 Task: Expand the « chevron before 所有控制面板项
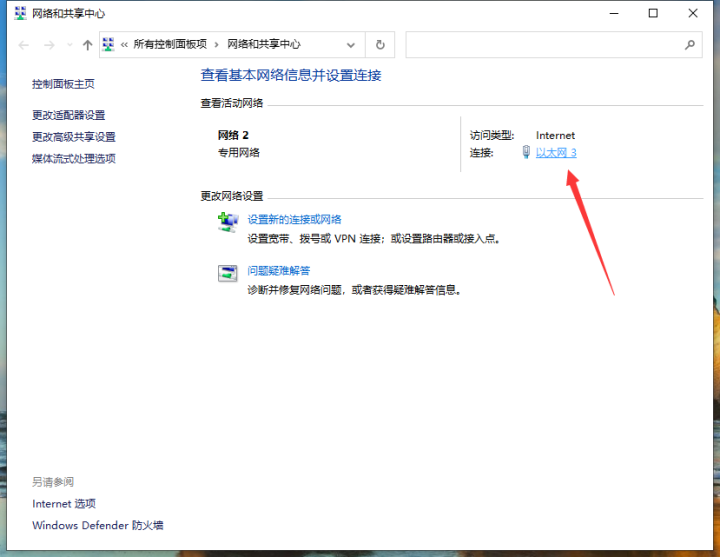pos(124,45)
